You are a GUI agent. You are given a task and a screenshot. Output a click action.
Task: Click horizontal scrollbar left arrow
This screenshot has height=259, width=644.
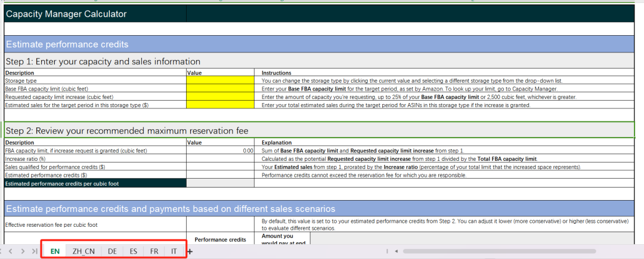(397, 251)
